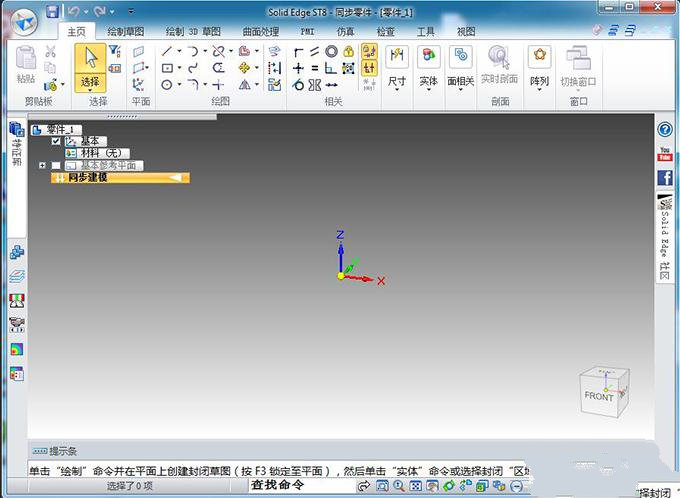The height and width of the screenshot is (498, 680).
Task: Switch to the 绘制草图 ribbon tab
Action: (126, 32)
